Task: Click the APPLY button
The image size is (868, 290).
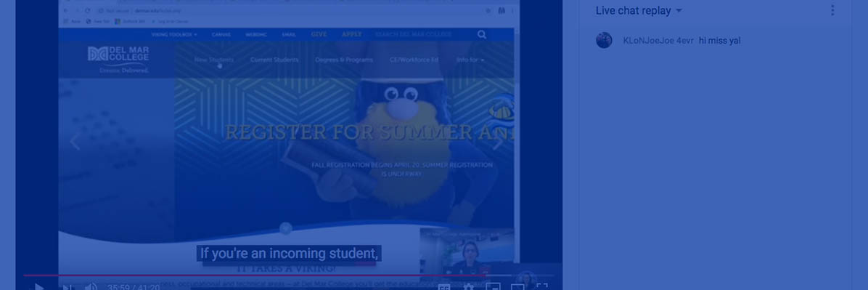Action: point(351,34)
